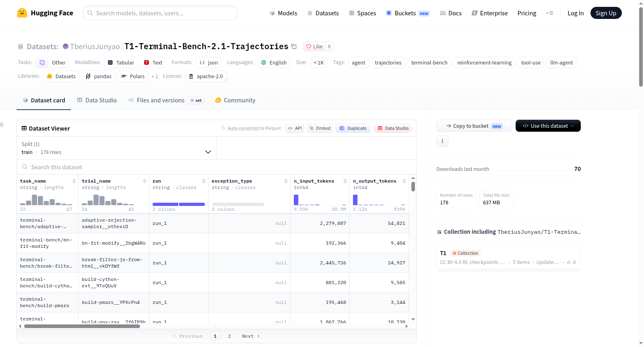This screenshot has width=644, height=347.
Task: Sort the n_input_tokens column
Action: click(345, 181)
